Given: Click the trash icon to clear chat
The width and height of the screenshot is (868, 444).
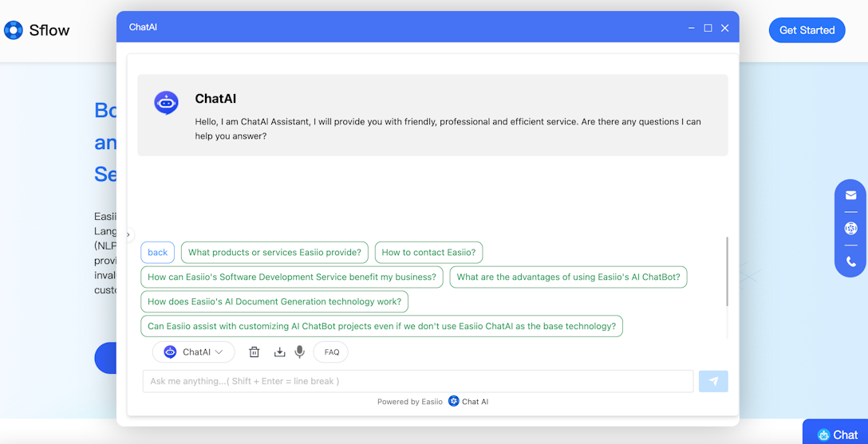Looking at the screenshot, I should pyautogui.click(x=254, y=352).
